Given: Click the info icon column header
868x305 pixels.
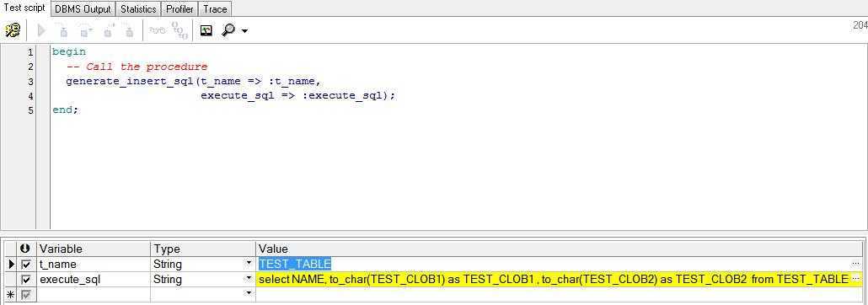Looking at the screenshot, I should pos(25,249).
